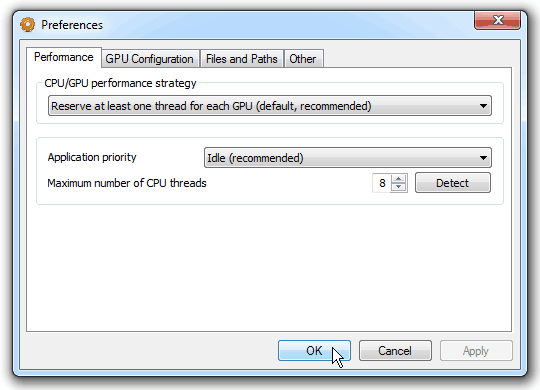The width and height of the screenshot is (540, 390).
Task: Confirm settings with the OK button
Action: point(314,351)
